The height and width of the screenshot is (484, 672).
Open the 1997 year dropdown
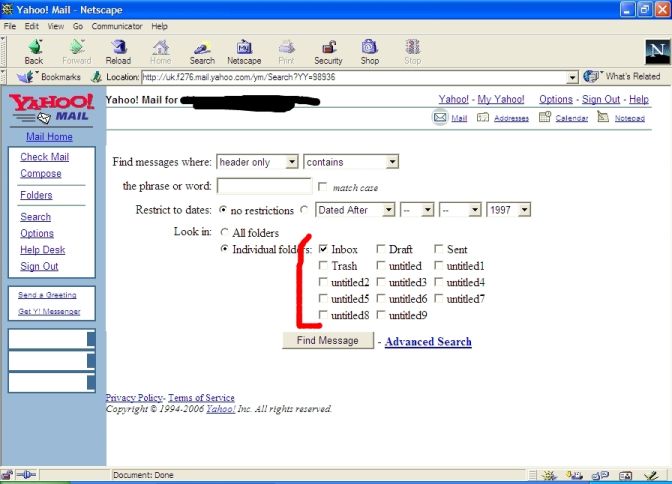click(509, 210)
